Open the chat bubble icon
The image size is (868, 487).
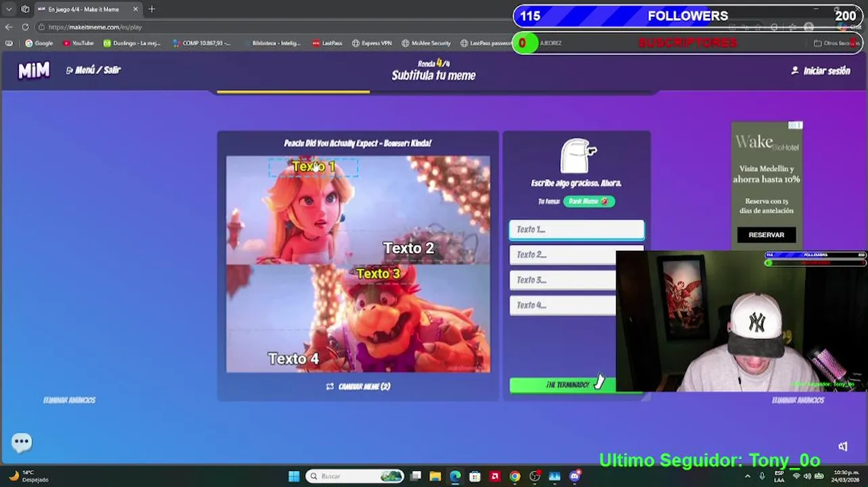22,442
